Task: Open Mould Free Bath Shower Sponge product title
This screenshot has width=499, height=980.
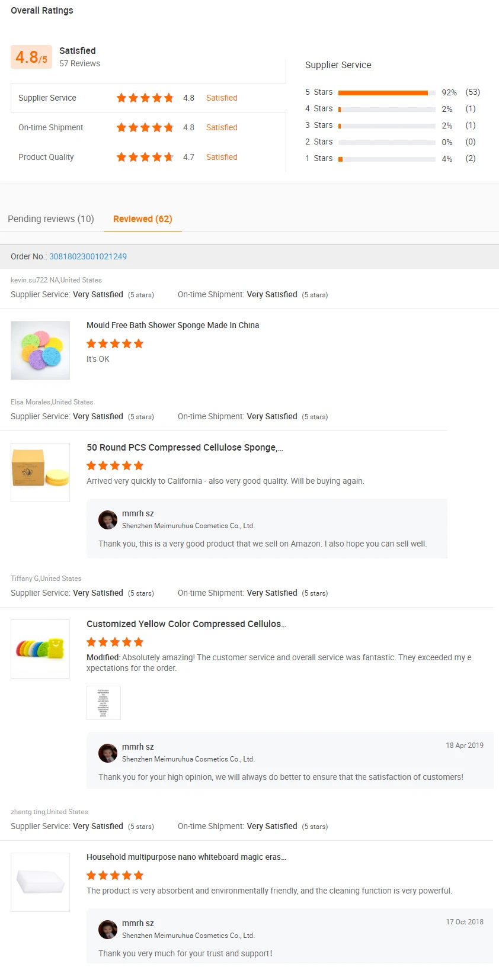Action: pos(172,325)
